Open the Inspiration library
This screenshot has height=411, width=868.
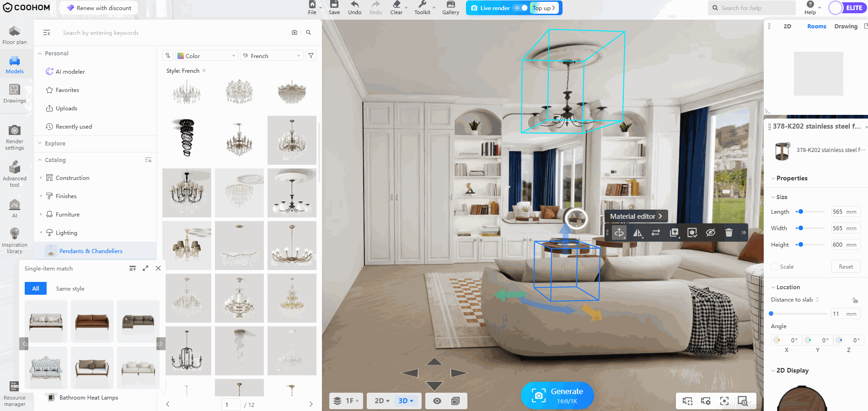tap(15, 241)
